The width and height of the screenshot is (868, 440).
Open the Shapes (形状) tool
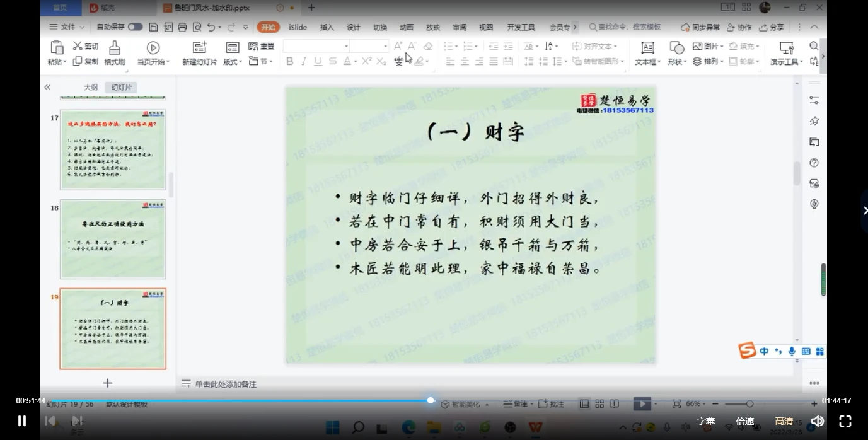(x=676, y=49)
